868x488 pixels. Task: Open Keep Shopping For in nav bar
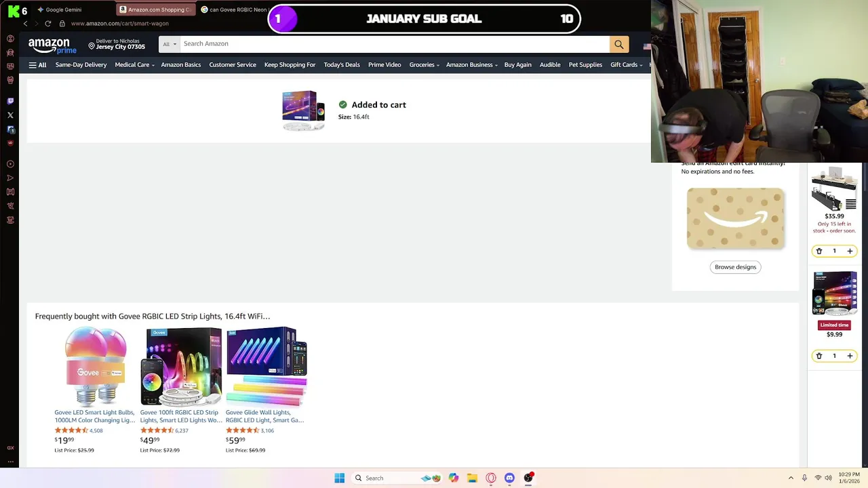pyautogui.click(x=290, y=65)
